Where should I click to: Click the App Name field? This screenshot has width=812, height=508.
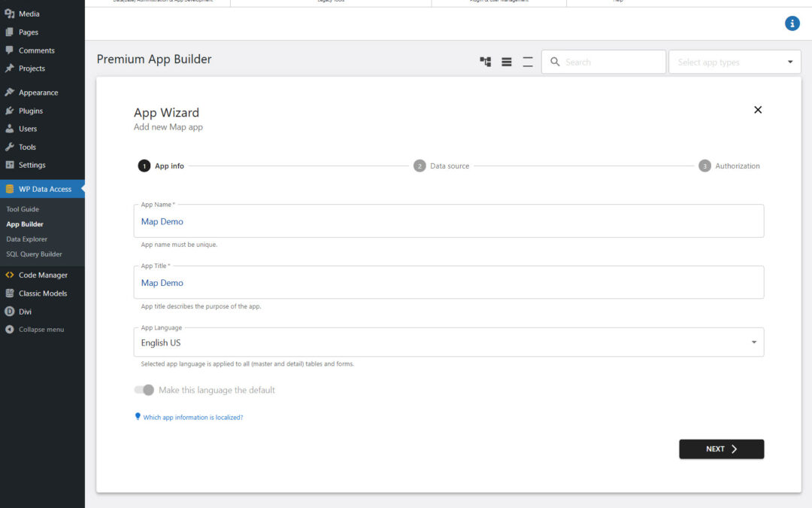tap(448, 221)
